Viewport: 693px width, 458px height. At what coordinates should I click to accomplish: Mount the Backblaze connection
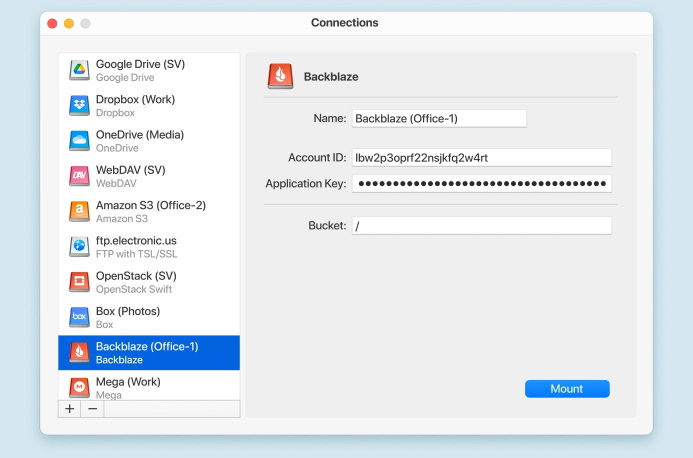[x=567, y=389]
